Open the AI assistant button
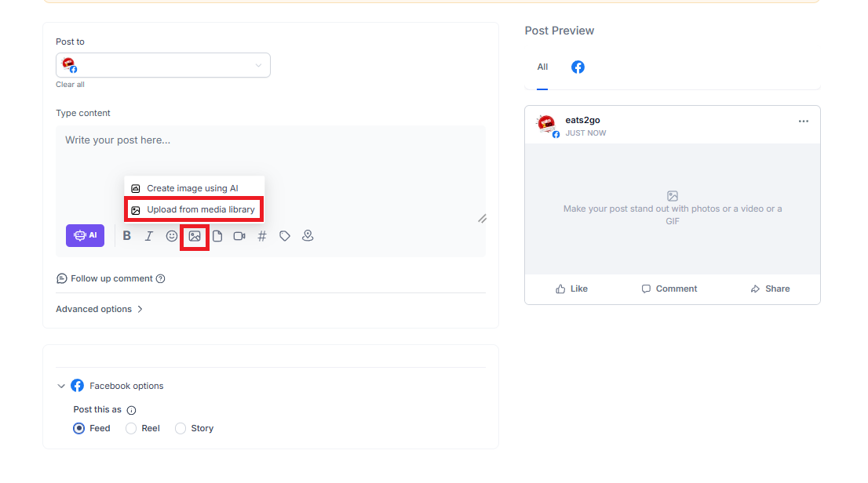This screenshot has width=868, height=483. pos(85,236)
